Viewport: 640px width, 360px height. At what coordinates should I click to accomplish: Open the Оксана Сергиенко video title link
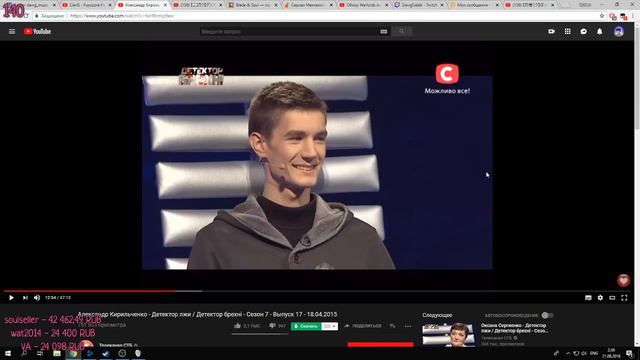pos(513,328)
